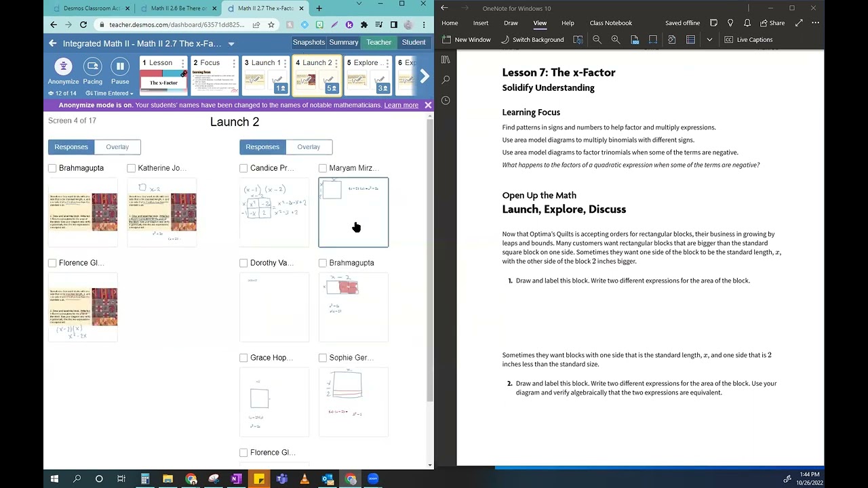Check Grace Hop... response checkbox
The width and height of the screenshot is (868, 488).
[243, 358]
